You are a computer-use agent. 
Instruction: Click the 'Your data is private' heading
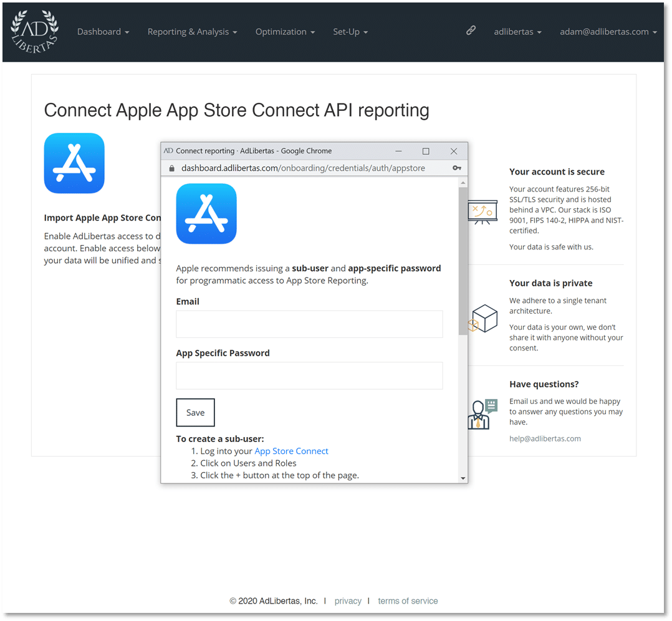pyautogui.click(x=550, y=283)
